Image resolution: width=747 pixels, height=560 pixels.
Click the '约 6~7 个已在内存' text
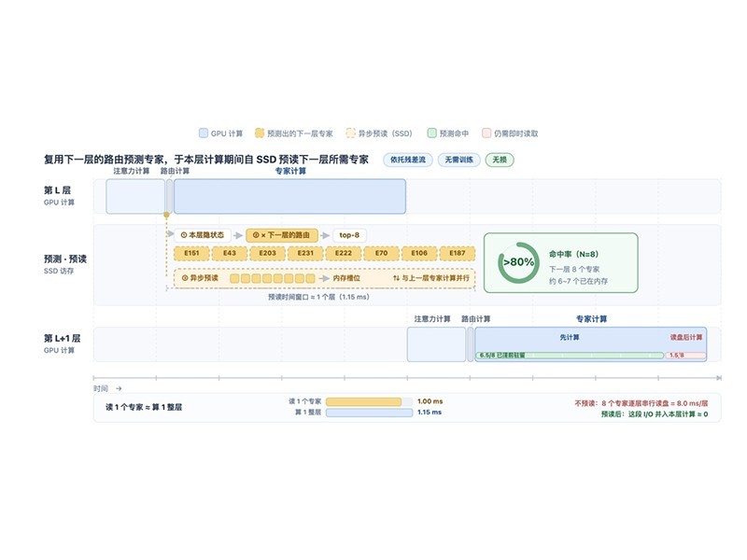[x=578, y=281]
